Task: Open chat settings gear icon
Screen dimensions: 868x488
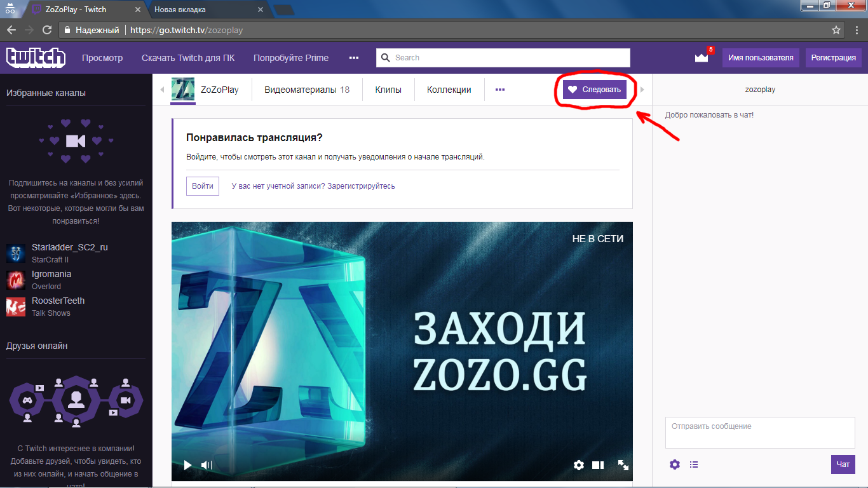Action: pos(675,464)
